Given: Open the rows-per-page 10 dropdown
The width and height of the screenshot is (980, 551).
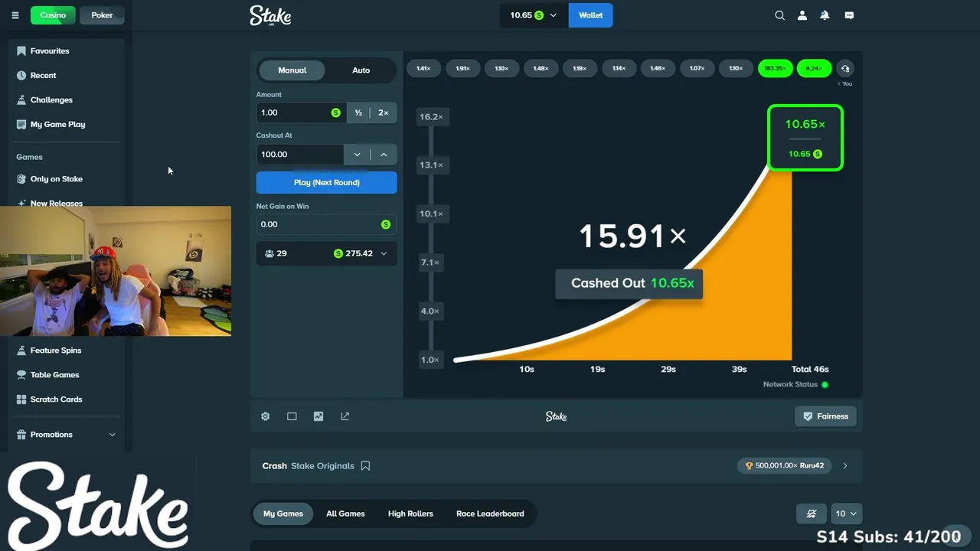Looking at the screenshot, I should tap(846, 514).
